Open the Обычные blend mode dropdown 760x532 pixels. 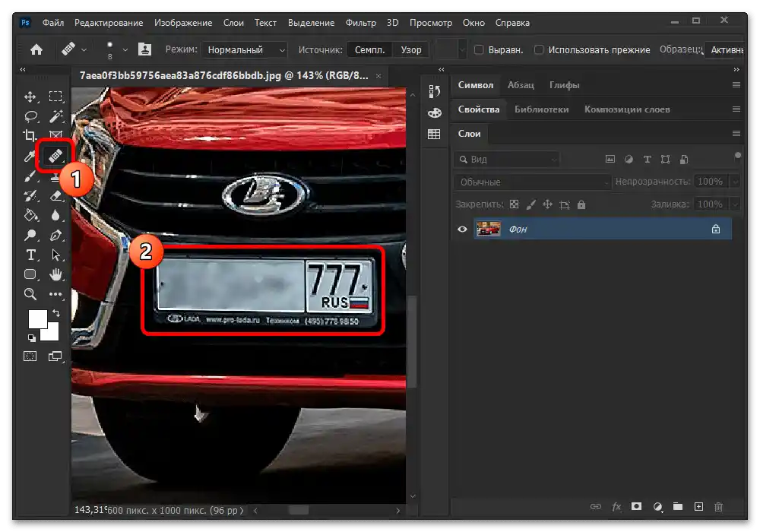pos(533,182)
